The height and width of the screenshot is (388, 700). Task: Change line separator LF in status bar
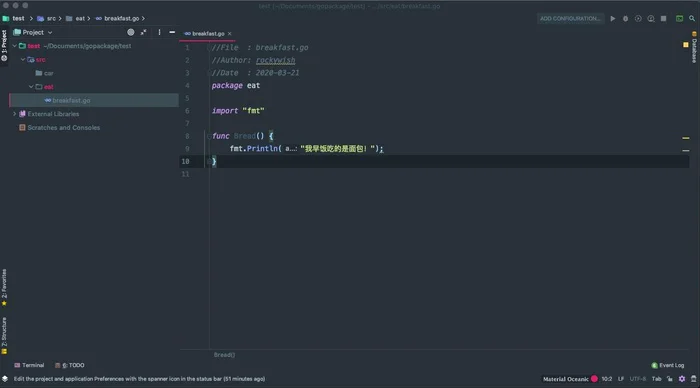(x=621, y=379)
